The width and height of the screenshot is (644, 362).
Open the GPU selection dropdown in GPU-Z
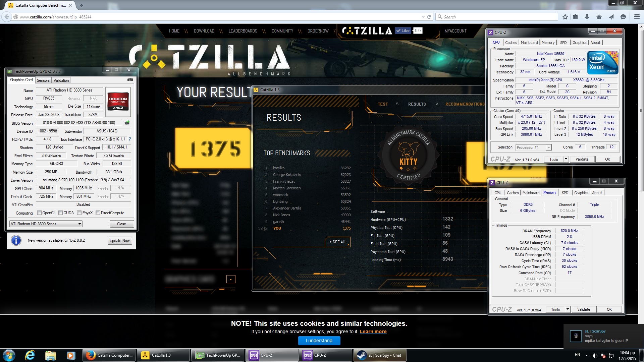[x=46, y=224]
